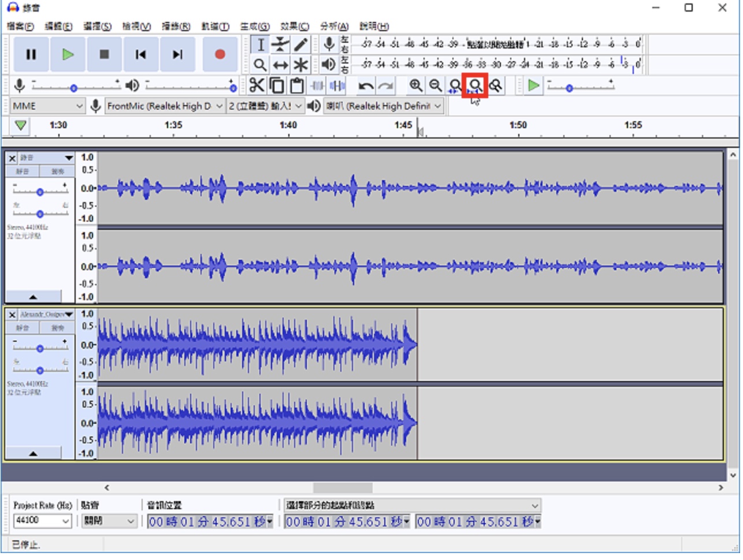Click the top track's gain slider
The image size is (743, 560).
[40, 190]
